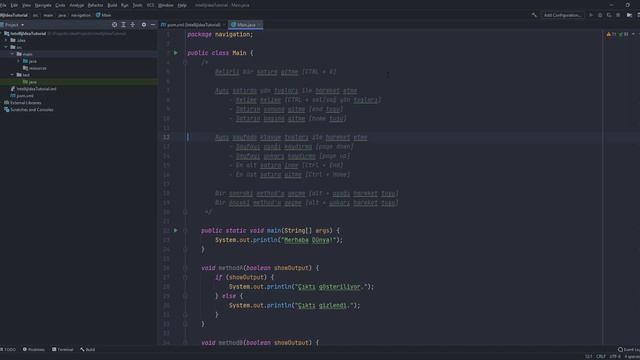Click the maximize button of the IntelliJ window
The image size is (640, 360).
click(627, 5)
